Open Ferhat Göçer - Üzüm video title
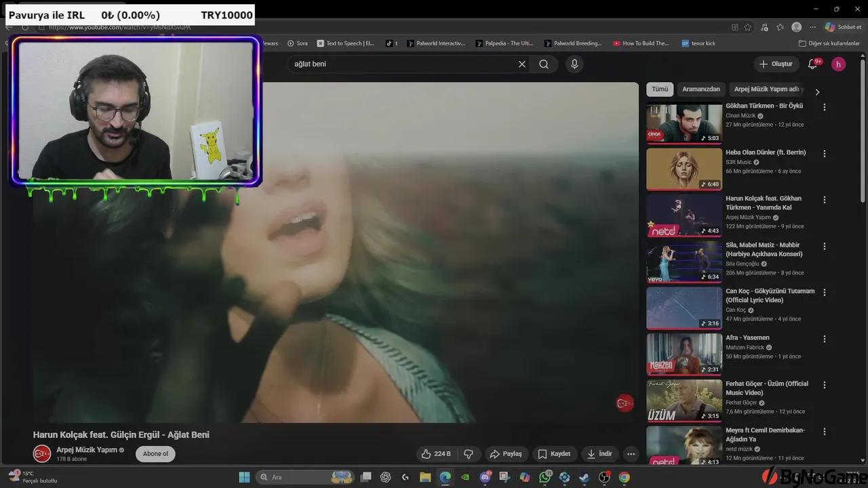 pyautogui.click(x=767, y=388)
